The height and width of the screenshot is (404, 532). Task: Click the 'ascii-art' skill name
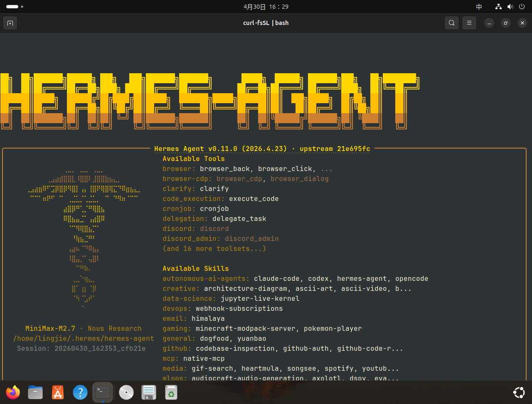(x=314, y=288)
